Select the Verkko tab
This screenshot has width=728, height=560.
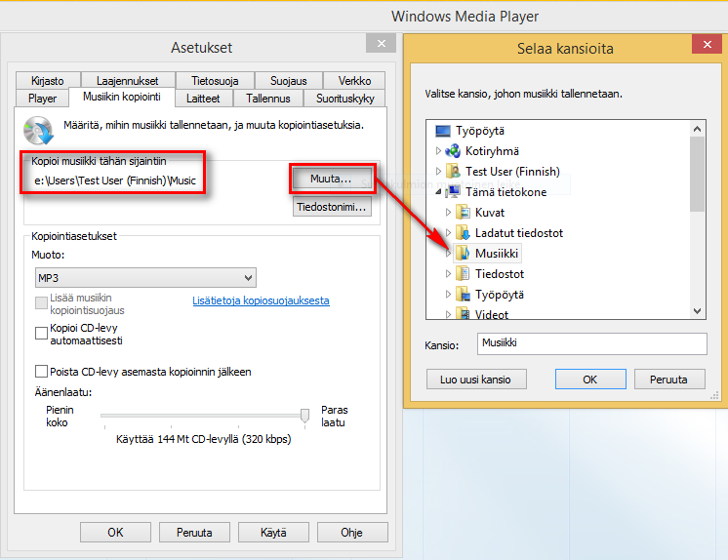[x=354, y=80]
